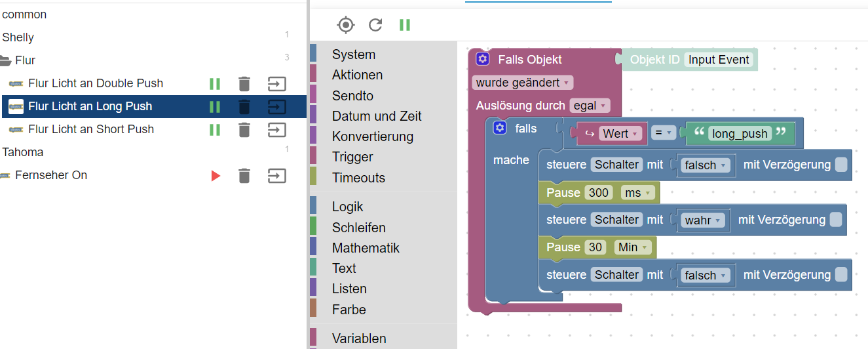Screen dimensions: 868x349
Task: Pause the script using the green toolbar icon
Action: (405, 25)
